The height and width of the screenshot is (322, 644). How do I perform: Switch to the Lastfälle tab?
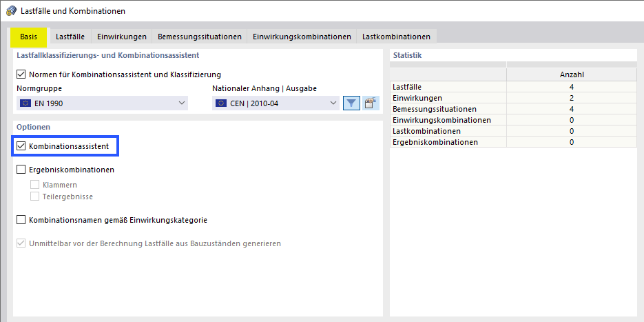[70, 37]
